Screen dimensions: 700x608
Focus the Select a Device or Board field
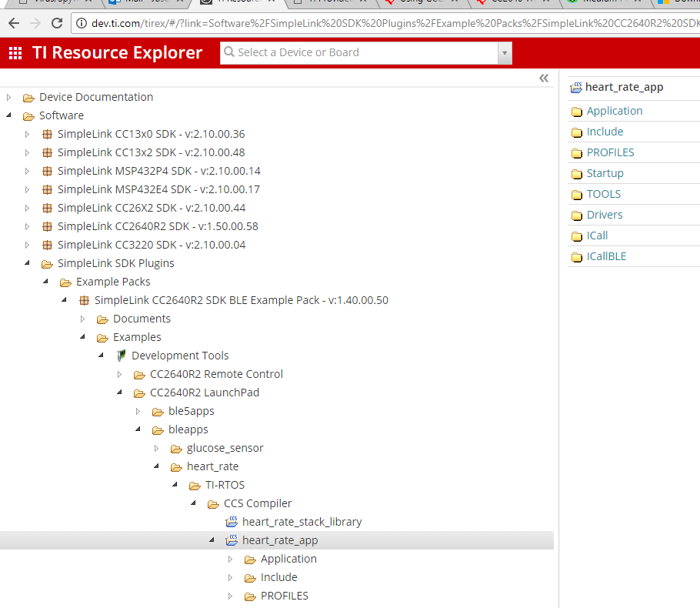click(359, 53)
